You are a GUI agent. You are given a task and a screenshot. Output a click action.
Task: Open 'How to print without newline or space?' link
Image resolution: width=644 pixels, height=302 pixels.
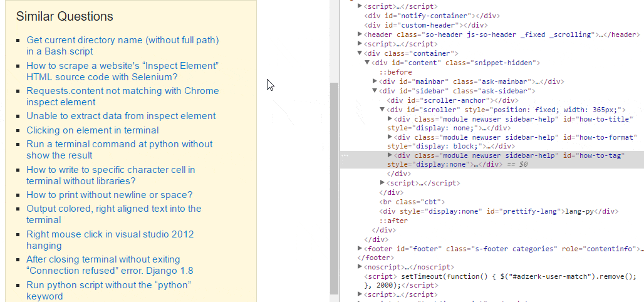point(109,195)
